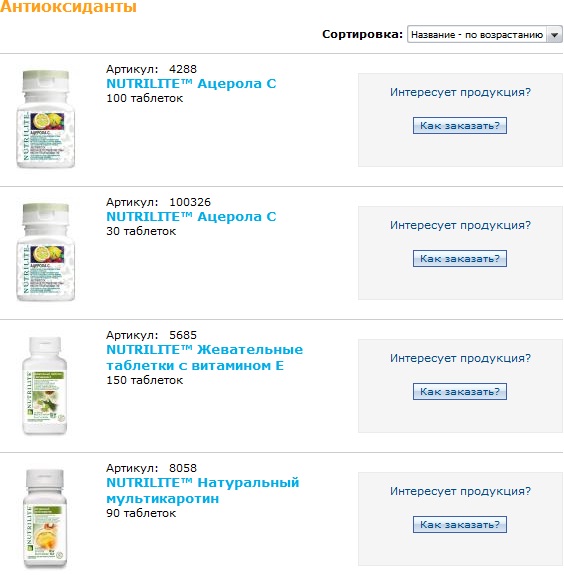Select the article number 100326

[x=190, y=202]
